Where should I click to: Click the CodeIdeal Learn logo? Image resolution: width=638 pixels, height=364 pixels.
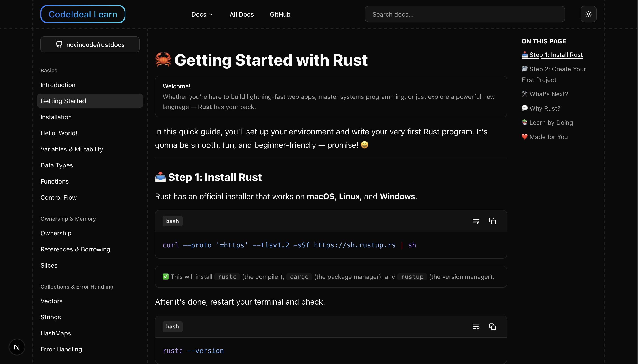[x=83, y=14]
